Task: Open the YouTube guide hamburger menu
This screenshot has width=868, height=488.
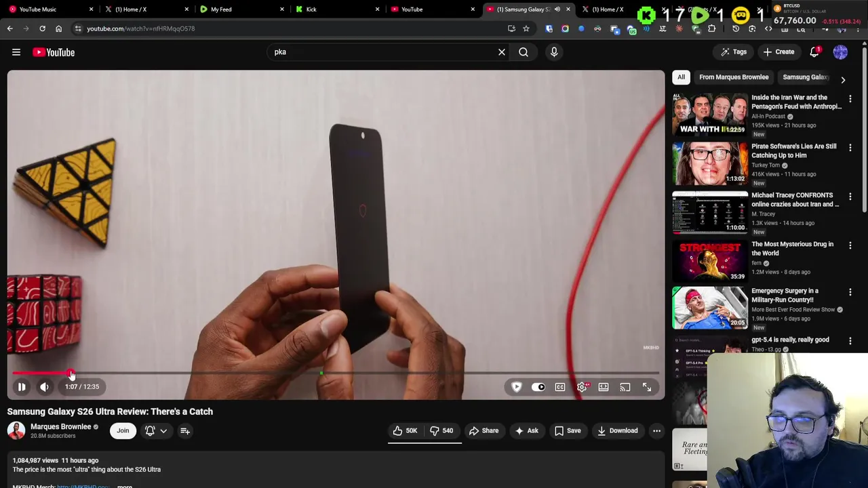Action: pyautogui.click(x=16, y=52)
